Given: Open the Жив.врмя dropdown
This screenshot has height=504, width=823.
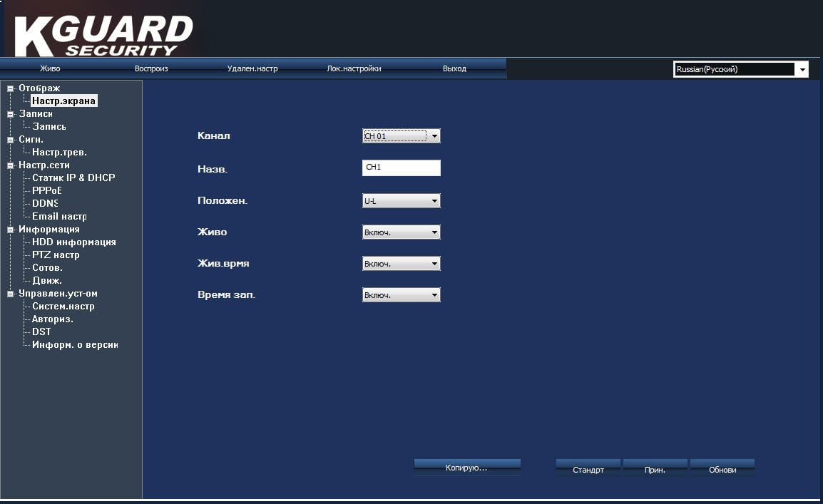Looking at the screenshot, I should click(401, 264).
